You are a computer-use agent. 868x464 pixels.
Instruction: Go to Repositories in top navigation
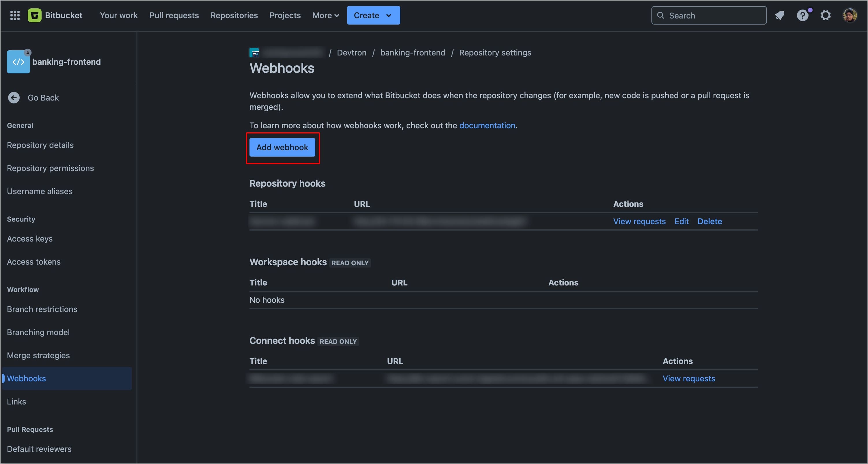[x=234, y=16]
